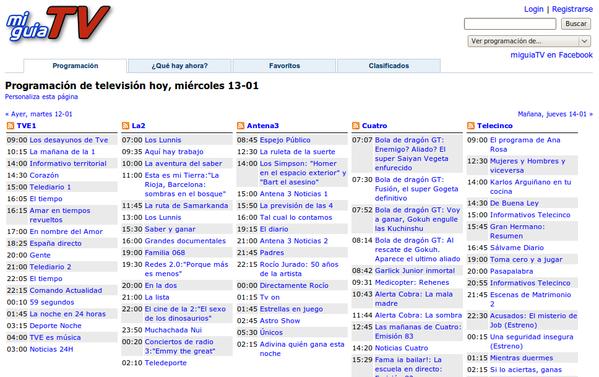
Task: Open La mañana de la 1
Action: (x=62, y=152)
